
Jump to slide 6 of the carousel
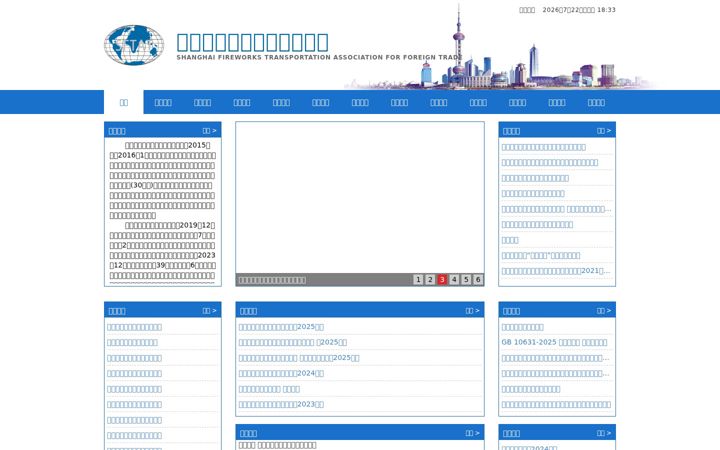(478, 279)
